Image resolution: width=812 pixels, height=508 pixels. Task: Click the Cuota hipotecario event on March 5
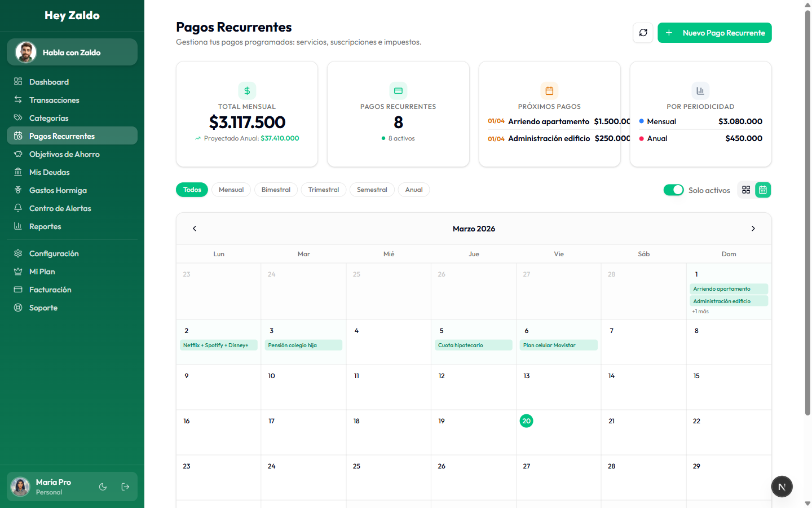(x=474, y=344)
